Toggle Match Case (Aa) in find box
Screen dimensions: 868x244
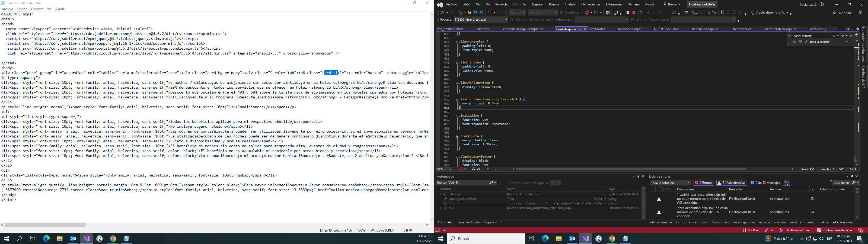coord(794,42)
